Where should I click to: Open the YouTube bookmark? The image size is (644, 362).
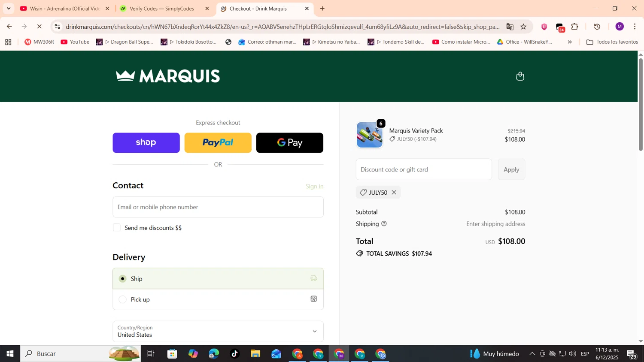click(x=75, y=42)
